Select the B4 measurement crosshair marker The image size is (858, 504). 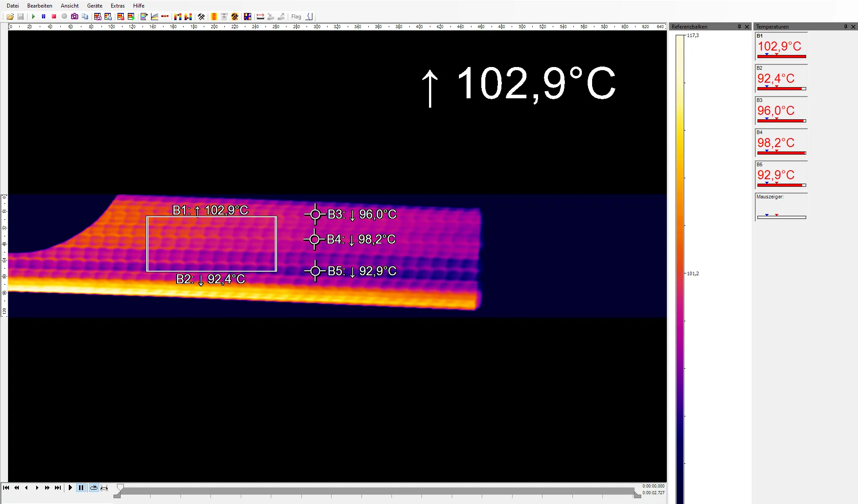coord(315,239)
